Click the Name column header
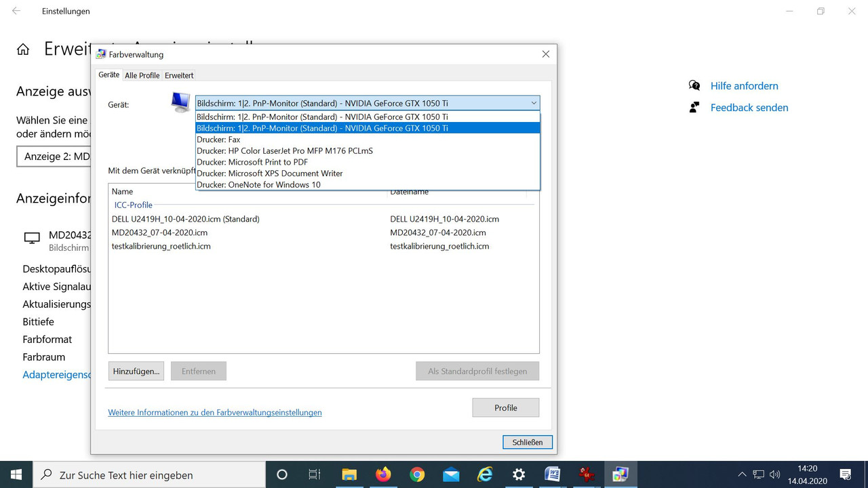Viewport: 868px width, 488px height. coord(123,192)
